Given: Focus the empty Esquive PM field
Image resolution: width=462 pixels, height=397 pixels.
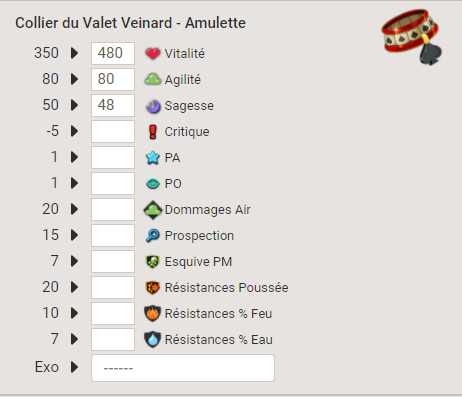Looking at the screenshot, I should (x=113, y=261).
